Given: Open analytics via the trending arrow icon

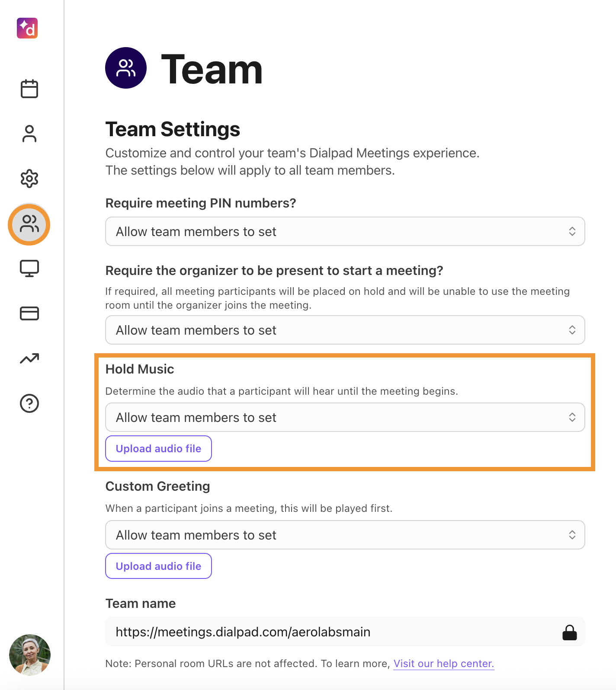Looking at the screenshot, I should [x=29, y=358].
